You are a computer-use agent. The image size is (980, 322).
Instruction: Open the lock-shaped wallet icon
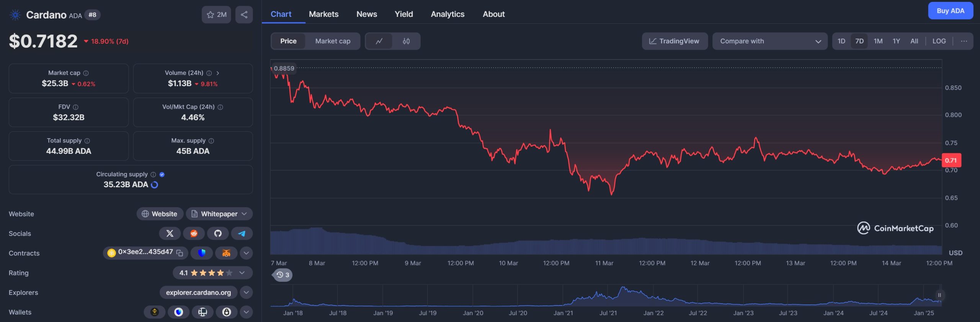227,312
